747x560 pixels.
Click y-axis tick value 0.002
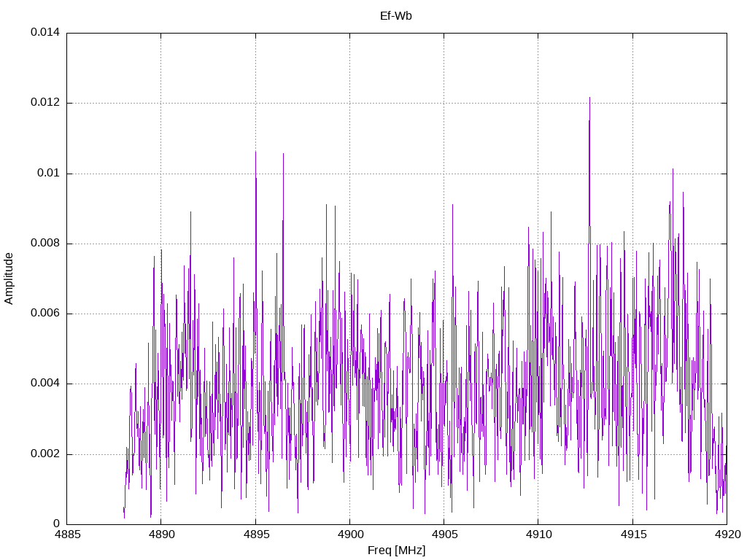coord(45,454)
